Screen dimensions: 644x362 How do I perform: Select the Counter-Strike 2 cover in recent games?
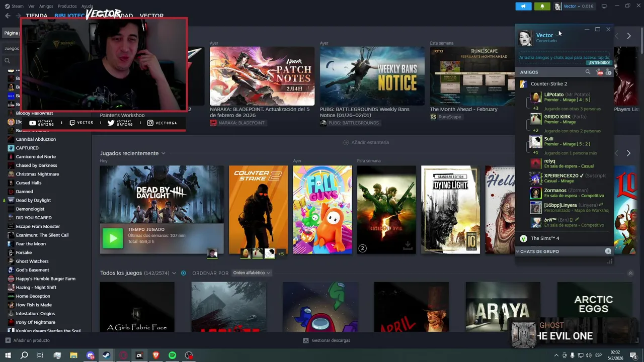(x=258, y=210)
